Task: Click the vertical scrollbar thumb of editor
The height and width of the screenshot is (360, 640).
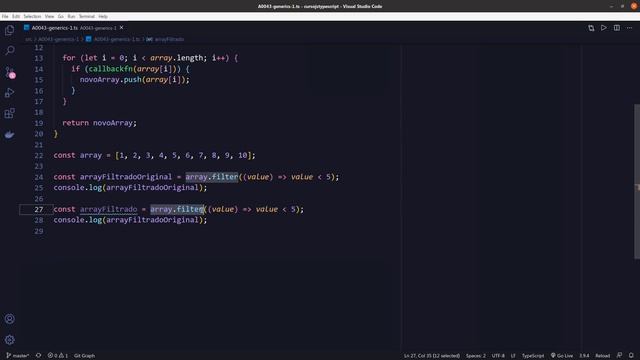Action: (637, 182)
